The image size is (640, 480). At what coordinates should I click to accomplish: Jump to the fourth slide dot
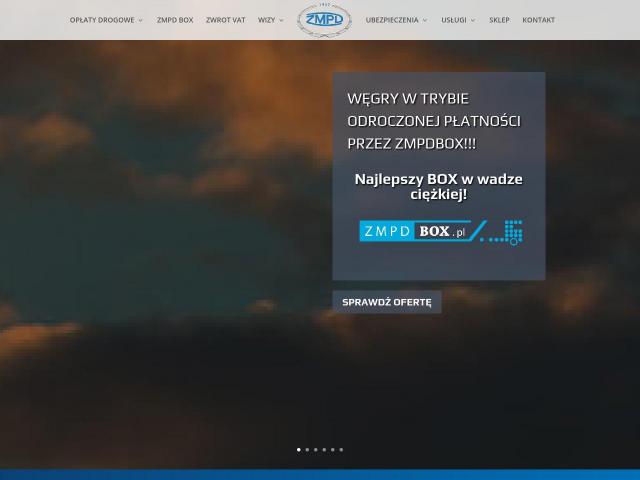324,450
